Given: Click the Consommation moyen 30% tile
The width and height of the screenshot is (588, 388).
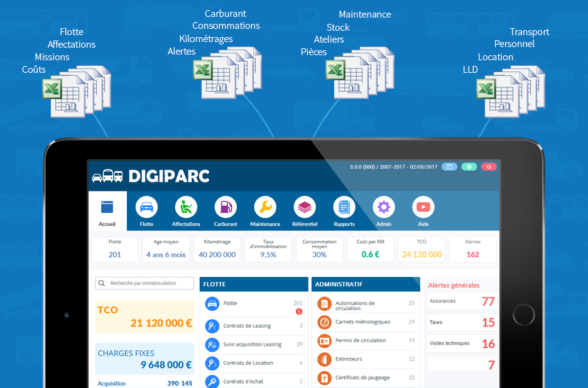Looking at the screenshot, I should pos(320,249).
